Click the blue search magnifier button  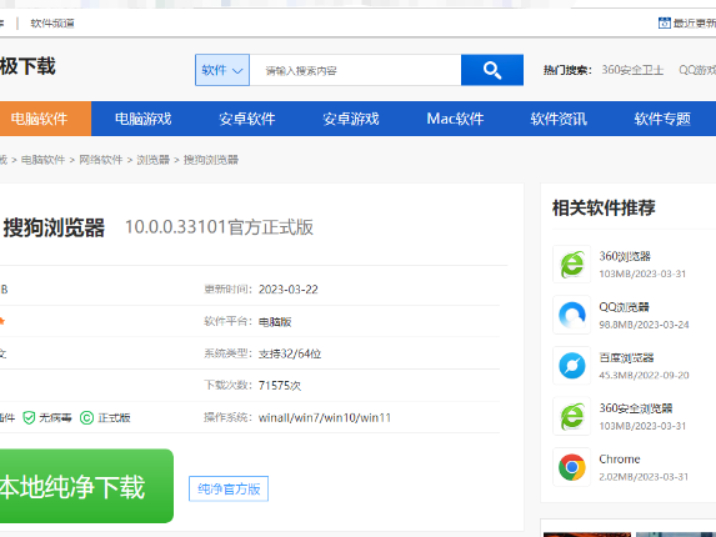pos(492,70)
